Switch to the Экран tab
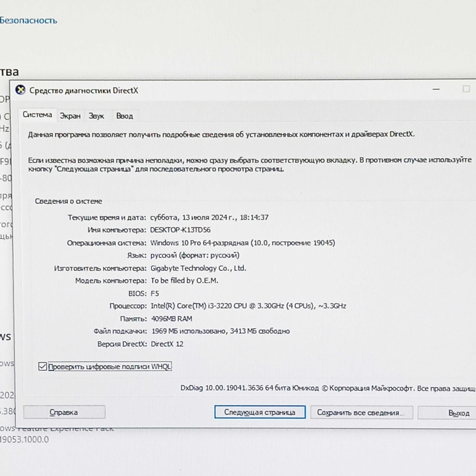 coord(70,116)
